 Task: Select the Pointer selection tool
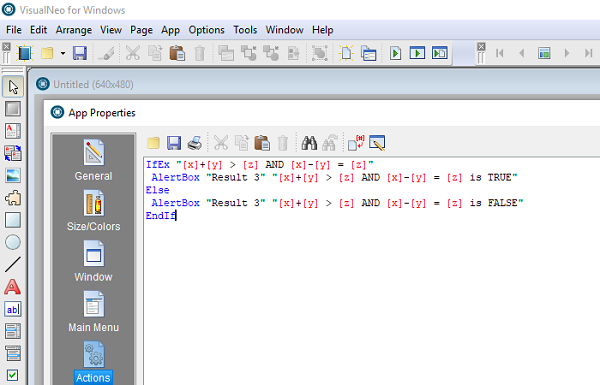pyautogui.click(x=13, y=87)
